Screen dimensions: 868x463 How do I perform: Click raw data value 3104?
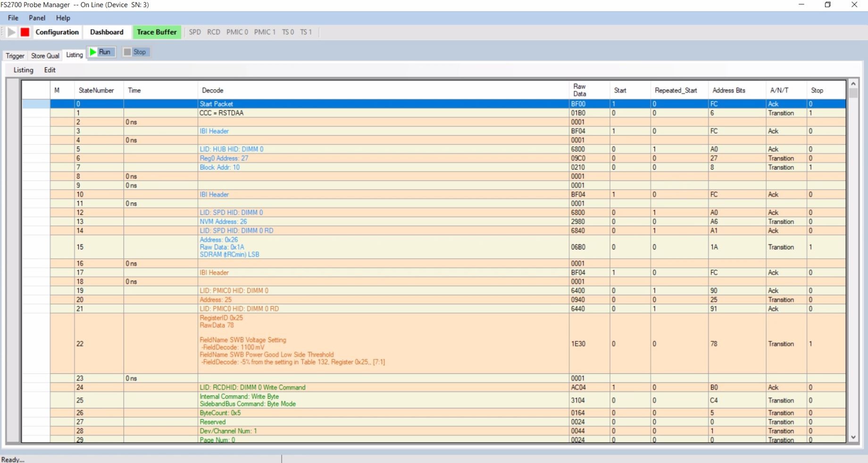click(578, 400)
